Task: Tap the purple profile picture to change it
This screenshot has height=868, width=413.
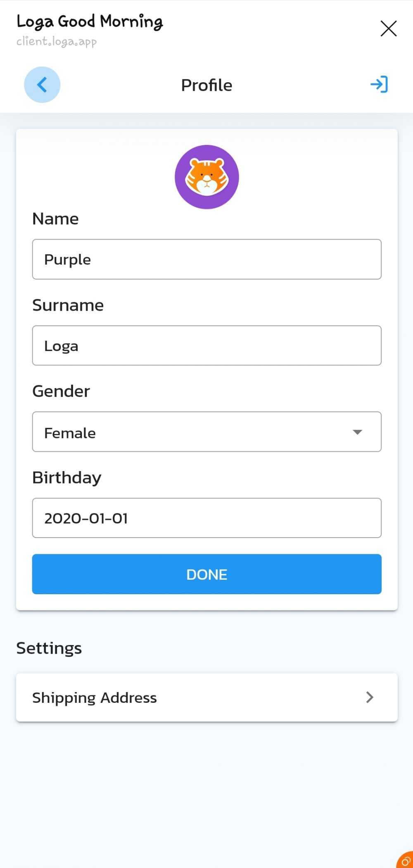Action: click(206, 177)
